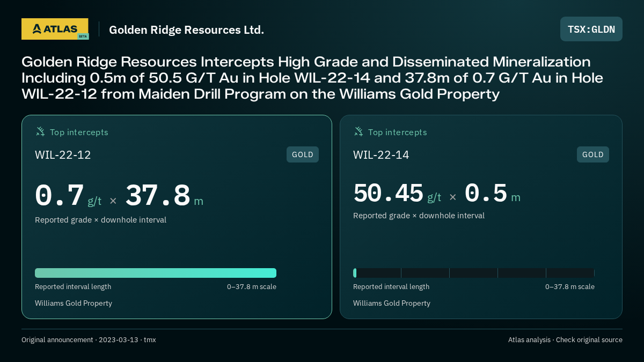
Task: Click 'Reported grade × downhole interval' under WIL-22-12
Action: tap(100, 220)
